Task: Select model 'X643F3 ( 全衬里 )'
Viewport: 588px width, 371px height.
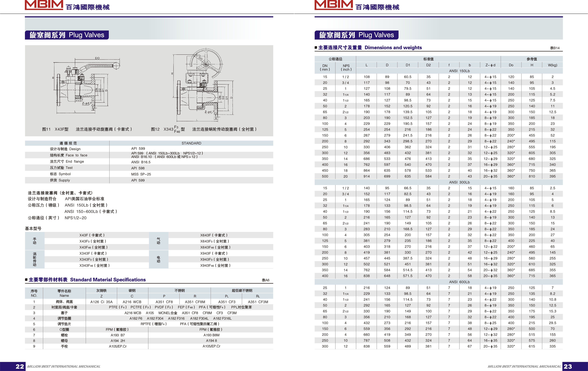Action: click(215, 241)
